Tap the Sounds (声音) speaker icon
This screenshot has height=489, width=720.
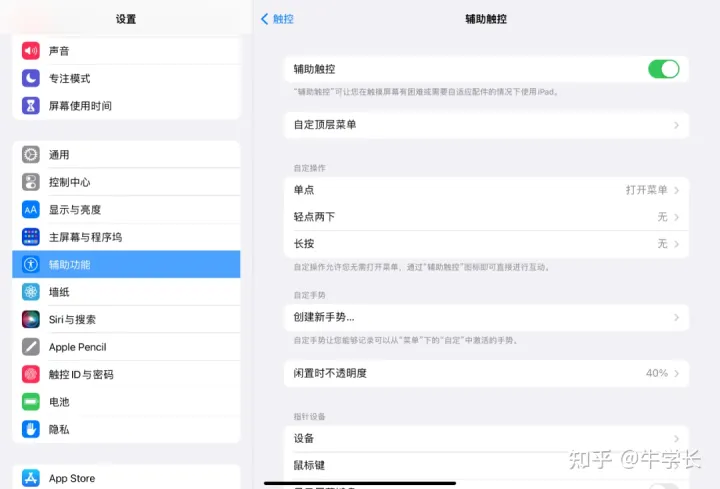tap(31, 51)
